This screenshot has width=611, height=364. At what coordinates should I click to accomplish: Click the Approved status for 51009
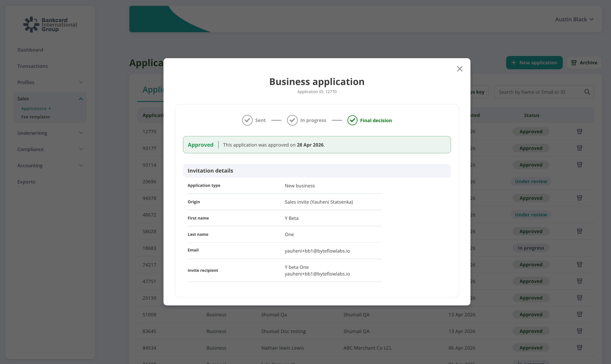531,314
